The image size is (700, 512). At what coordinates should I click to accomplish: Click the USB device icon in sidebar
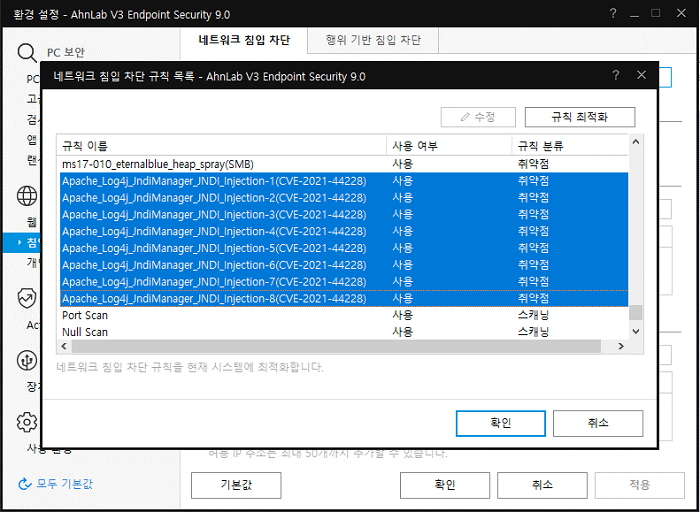tap(27, 360)
